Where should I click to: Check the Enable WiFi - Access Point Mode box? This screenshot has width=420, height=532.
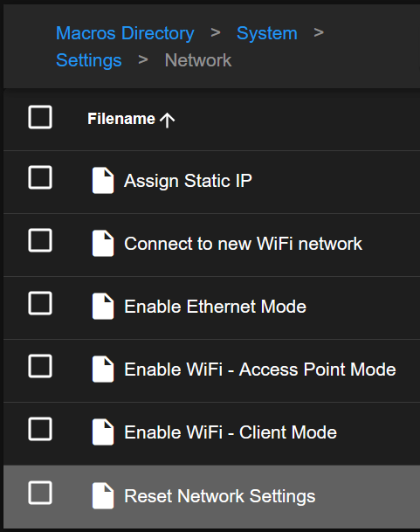tap(40, 366)
